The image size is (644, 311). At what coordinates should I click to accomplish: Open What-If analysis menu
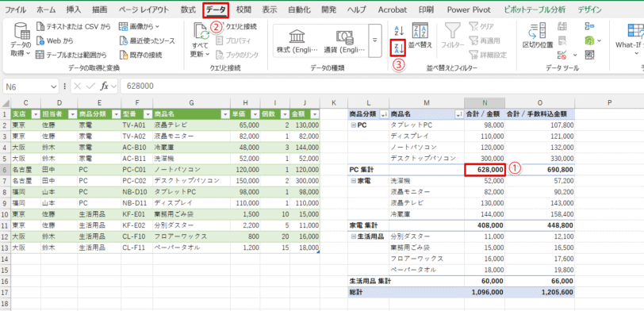pyautogui.click(x=629, y=40)
